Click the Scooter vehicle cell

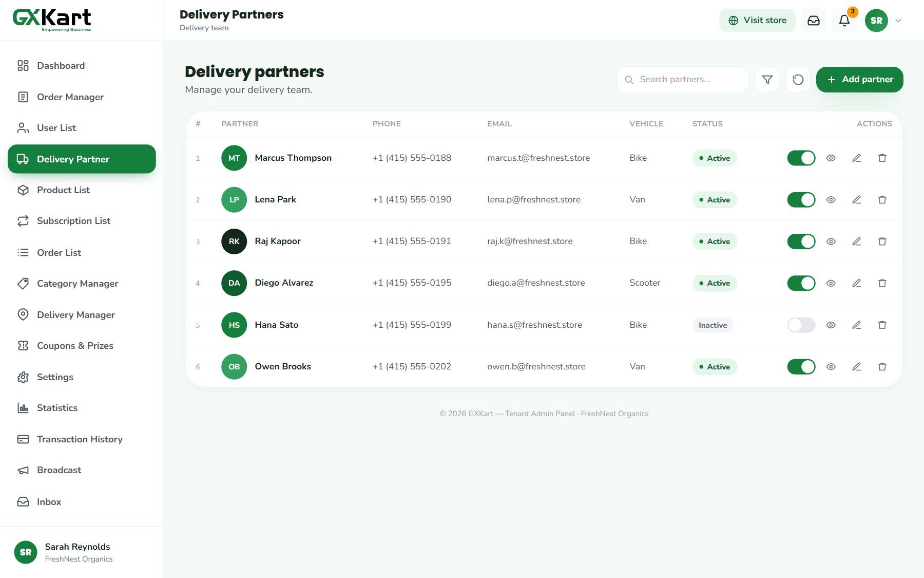[x=645, y=283]
